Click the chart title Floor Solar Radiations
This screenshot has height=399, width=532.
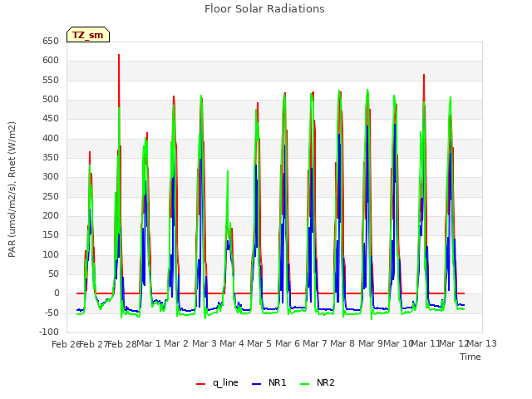click(264, 9)
